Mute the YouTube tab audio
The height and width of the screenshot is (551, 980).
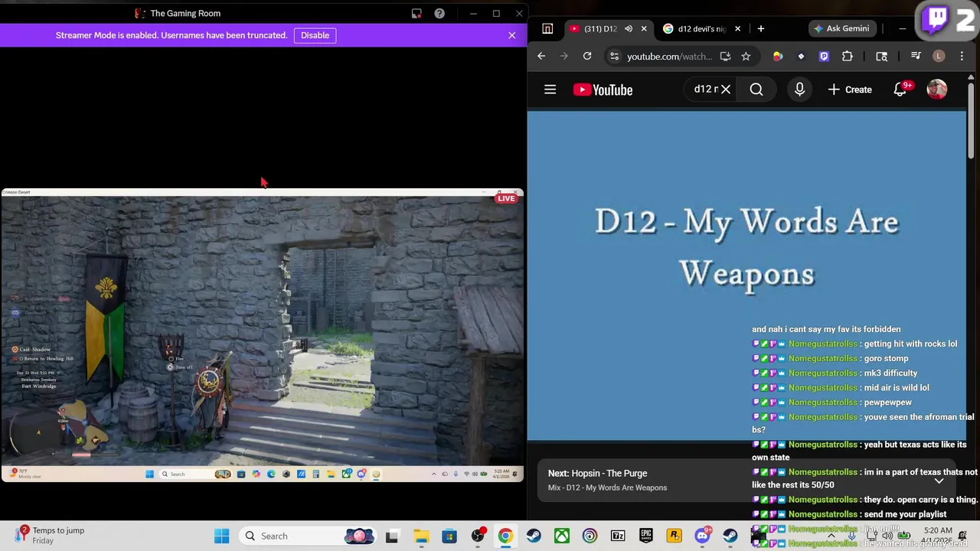(x=628, y=28)
